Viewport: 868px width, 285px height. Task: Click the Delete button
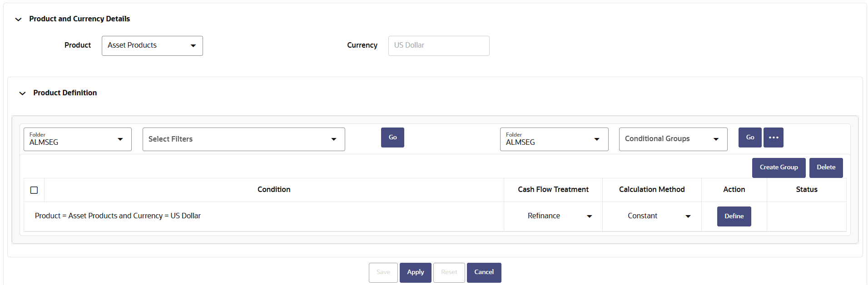pos(826,167)
